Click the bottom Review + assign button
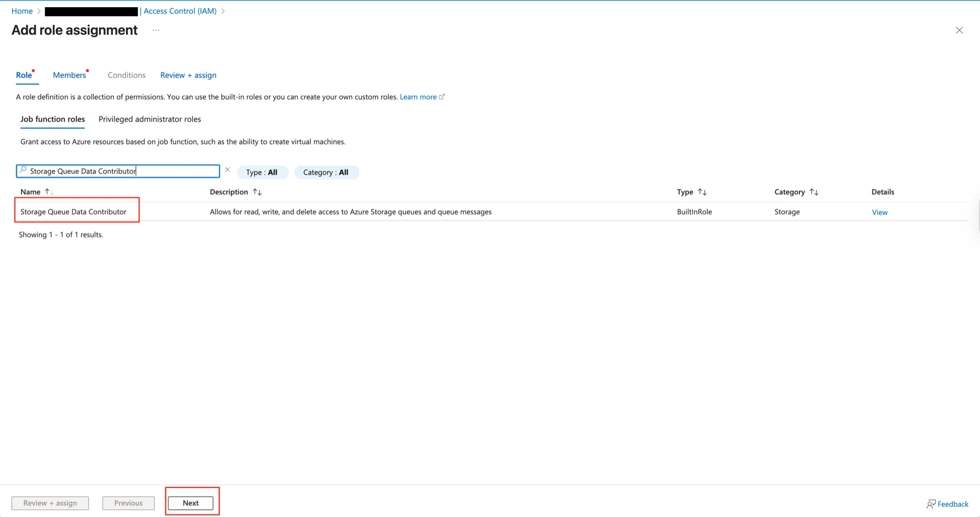 [x=50, y=503]
